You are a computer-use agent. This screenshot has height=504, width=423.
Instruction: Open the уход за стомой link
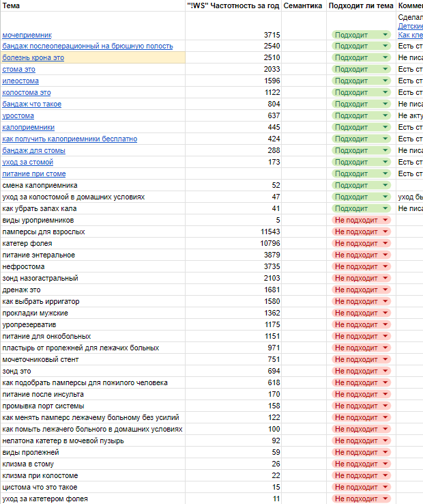27,162
